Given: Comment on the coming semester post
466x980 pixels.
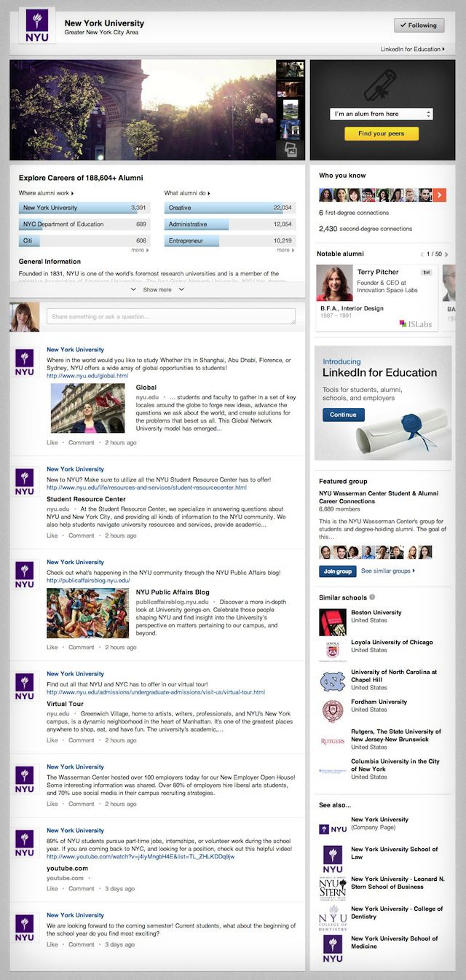Looking at the screenshot, I should [x=81, y=944].
